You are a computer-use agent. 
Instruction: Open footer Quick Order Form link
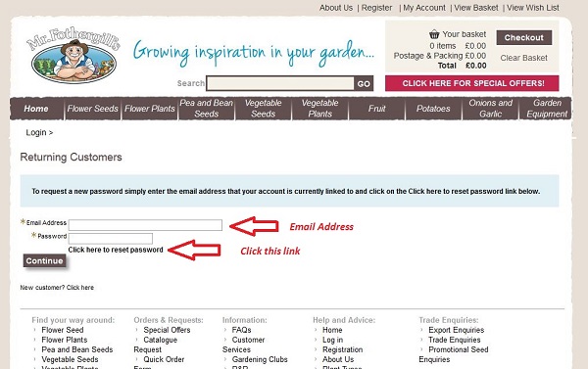(164, 359)
